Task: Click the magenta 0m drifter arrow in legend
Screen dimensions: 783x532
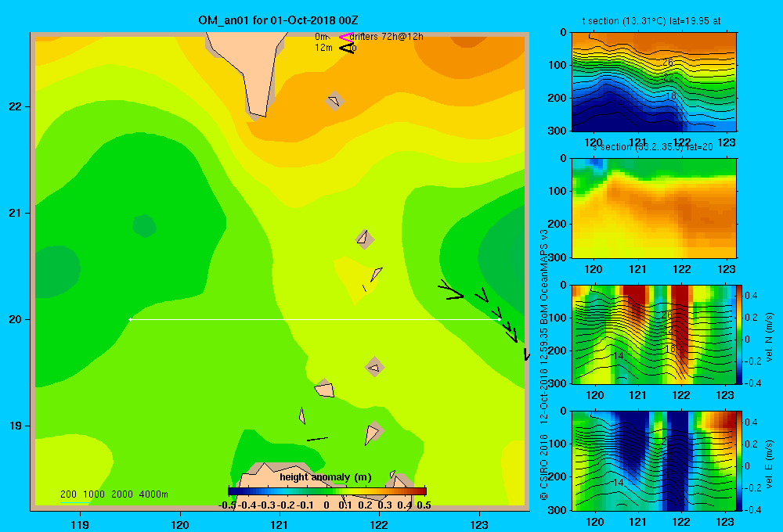Action: coord(346,37)
